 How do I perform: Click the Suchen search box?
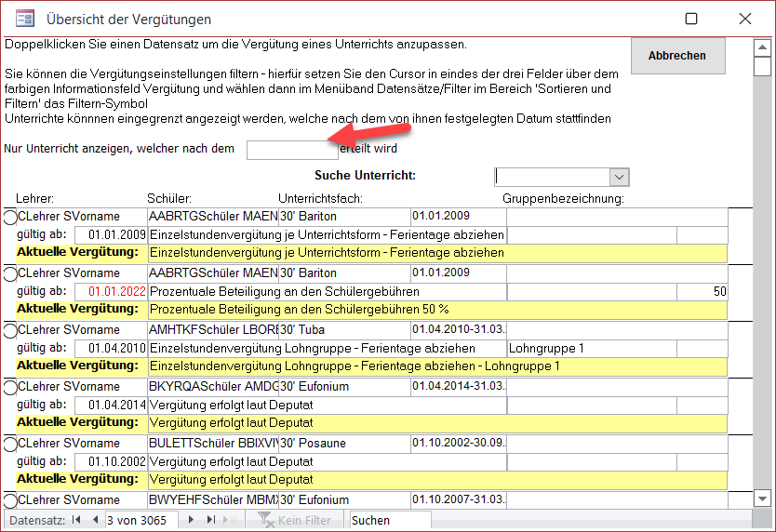[x=389, y=520]
